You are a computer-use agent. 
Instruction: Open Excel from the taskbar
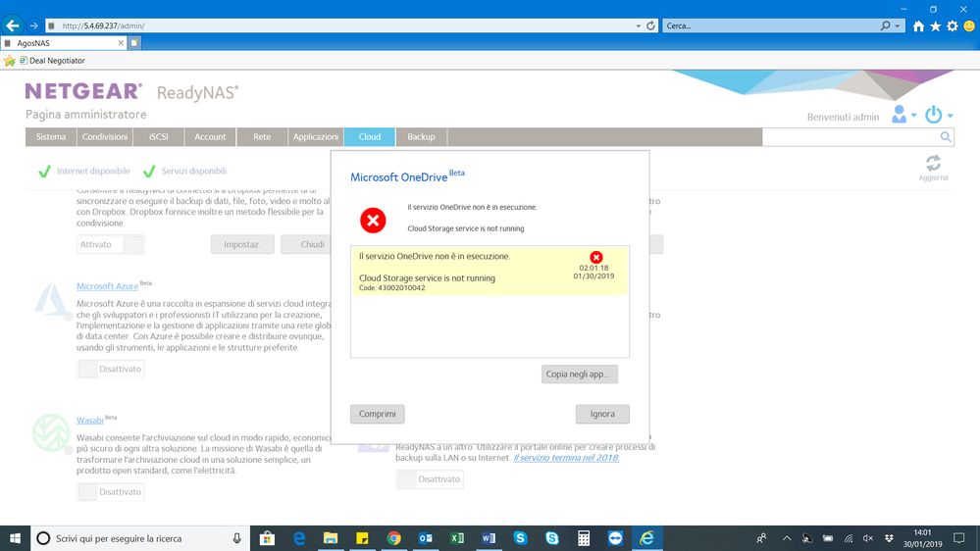457,538
